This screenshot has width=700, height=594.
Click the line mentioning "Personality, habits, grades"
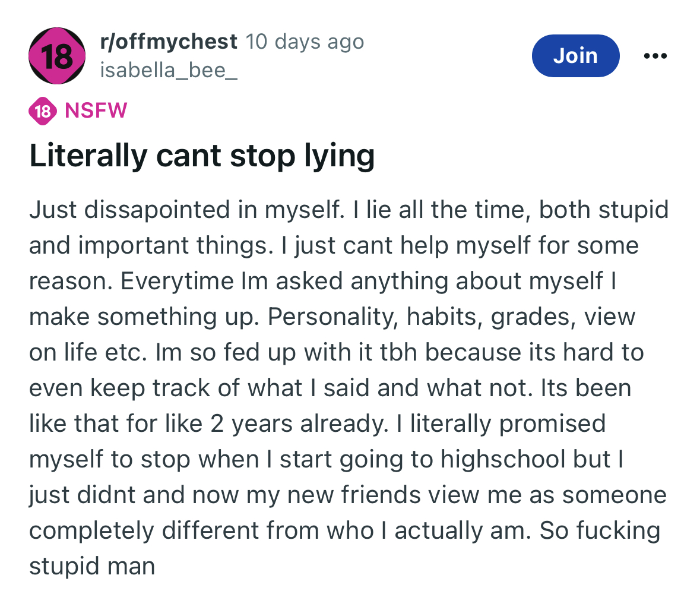(332, 317)
